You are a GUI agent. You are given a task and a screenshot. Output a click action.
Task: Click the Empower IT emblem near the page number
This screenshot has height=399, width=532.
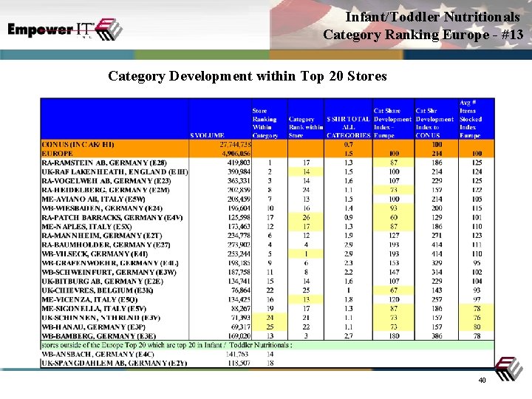coord(509,369)
